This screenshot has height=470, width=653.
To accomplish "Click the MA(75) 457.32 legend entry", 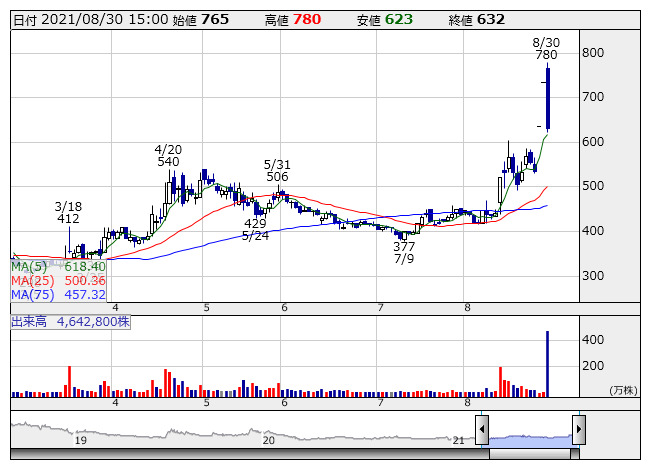I will pyautogui.click(x=58, y=295).
